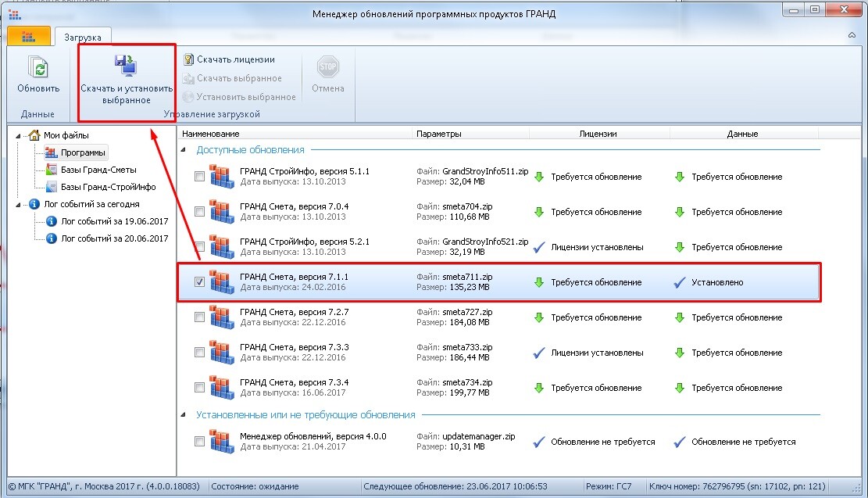
Task: Select Базы Гранд-Сметы tree item
Action: click(98, 170)
